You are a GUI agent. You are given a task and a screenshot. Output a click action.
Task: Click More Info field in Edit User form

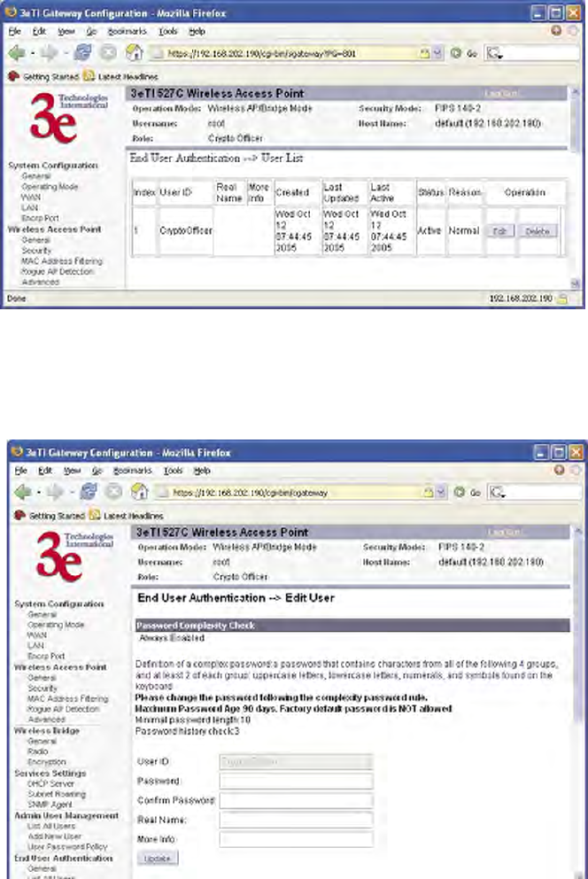coord(297,839)
